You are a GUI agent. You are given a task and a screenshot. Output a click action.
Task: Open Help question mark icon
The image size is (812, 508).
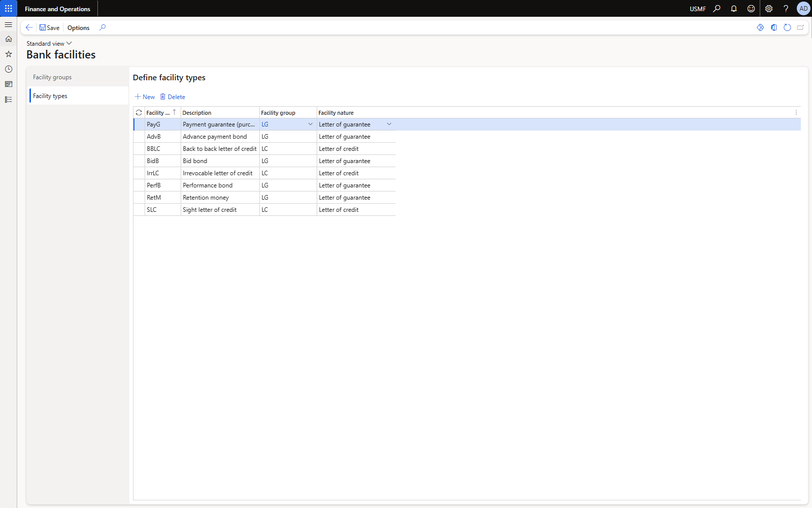tap(786, 9)
